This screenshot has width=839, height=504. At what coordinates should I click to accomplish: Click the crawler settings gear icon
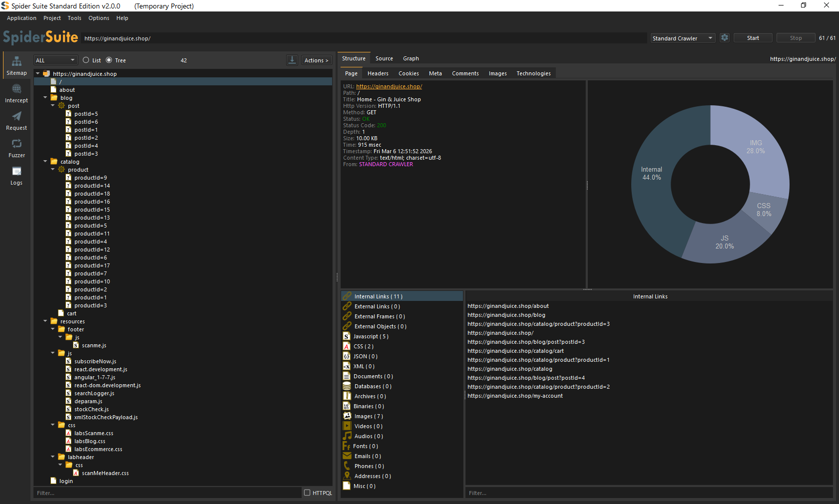click(x=725, y=38)
